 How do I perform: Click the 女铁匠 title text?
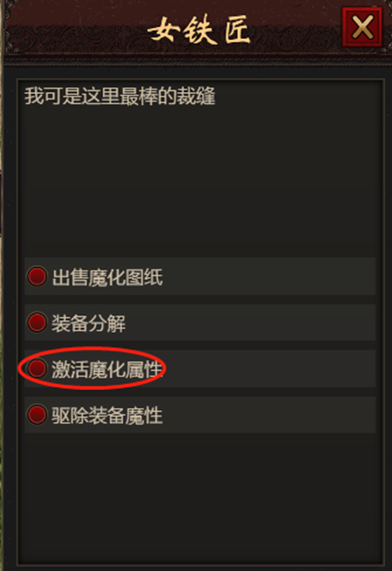[x=200, y=30]
